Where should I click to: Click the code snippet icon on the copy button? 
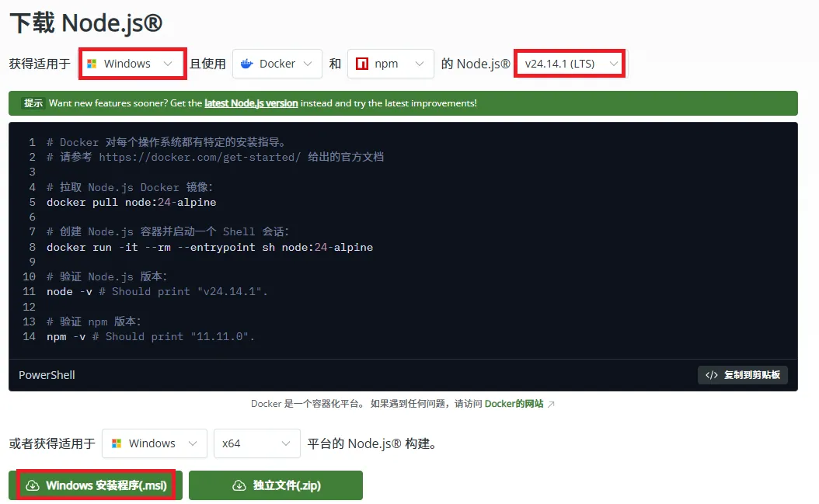712,375
